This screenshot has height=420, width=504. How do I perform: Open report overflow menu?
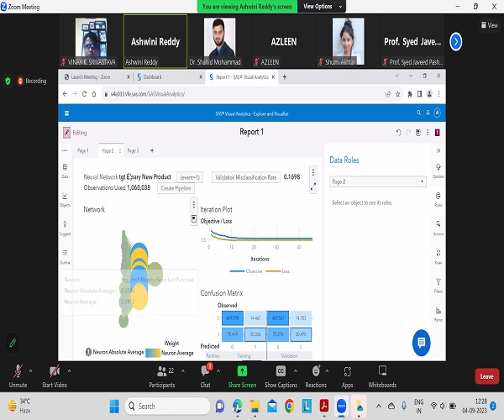click(x=428, y=133)
